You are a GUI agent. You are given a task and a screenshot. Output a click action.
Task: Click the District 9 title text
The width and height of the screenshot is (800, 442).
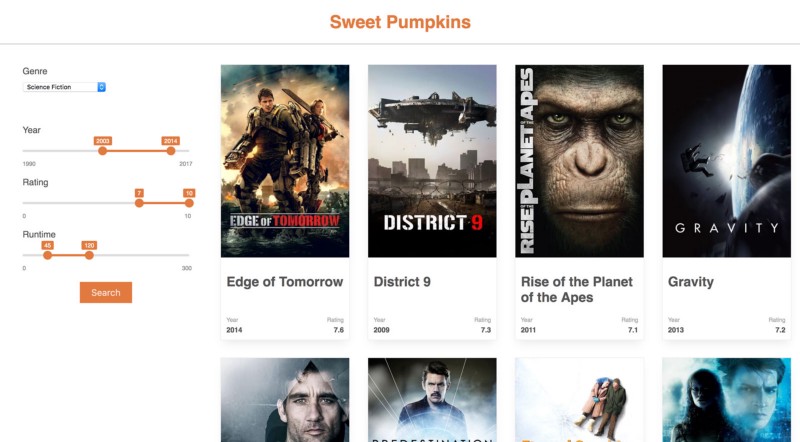point(402,282)
